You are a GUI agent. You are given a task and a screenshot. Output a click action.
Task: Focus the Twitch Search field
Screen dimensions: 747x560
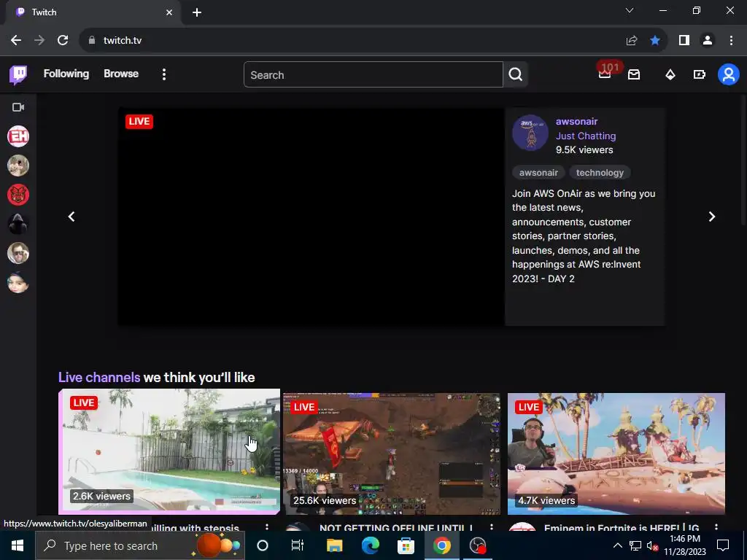tap(373, 75)
